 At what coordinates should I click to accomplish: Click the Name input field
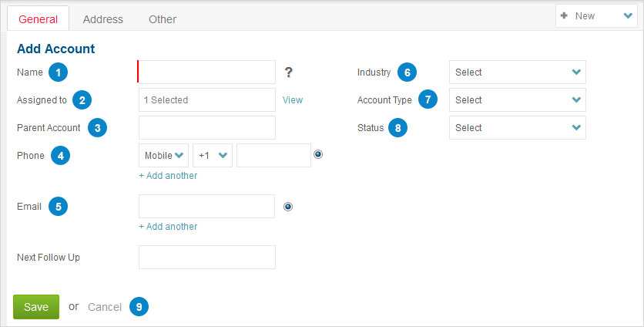pos(206,72)
